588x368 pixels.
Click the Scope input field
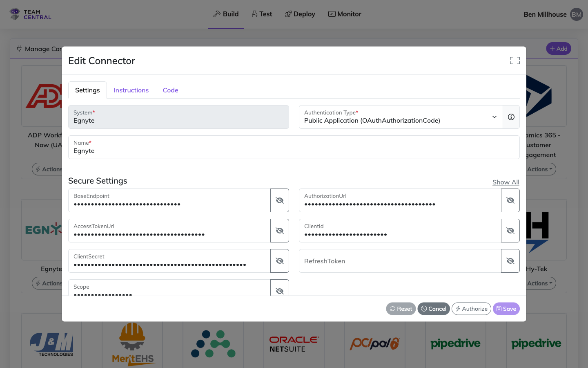(169, 288)
